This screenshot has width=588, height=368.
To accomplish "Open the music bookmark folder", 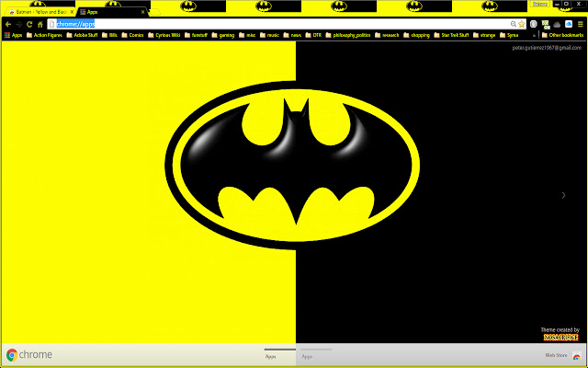I will [269, 35].
